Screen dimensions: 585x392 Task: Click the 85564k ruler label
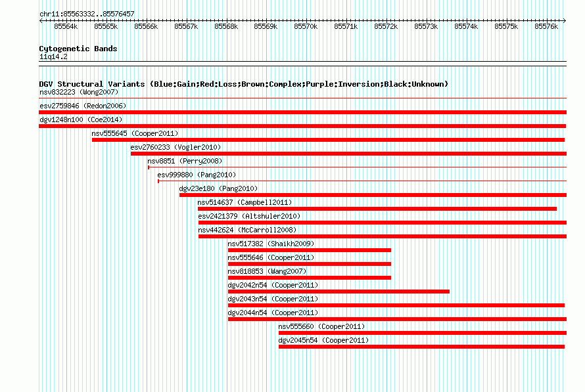[66, 26]
